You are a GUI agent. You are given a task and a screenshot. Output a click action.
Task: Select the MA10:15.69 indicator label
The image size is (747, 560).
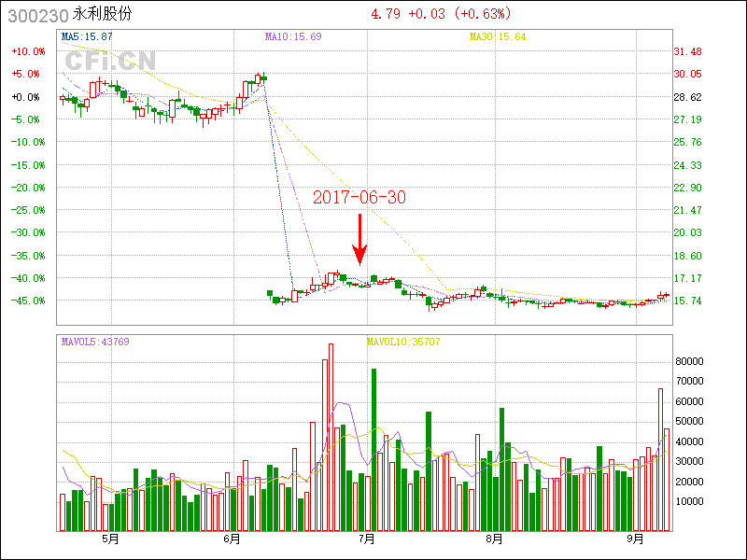coord(293,36)
